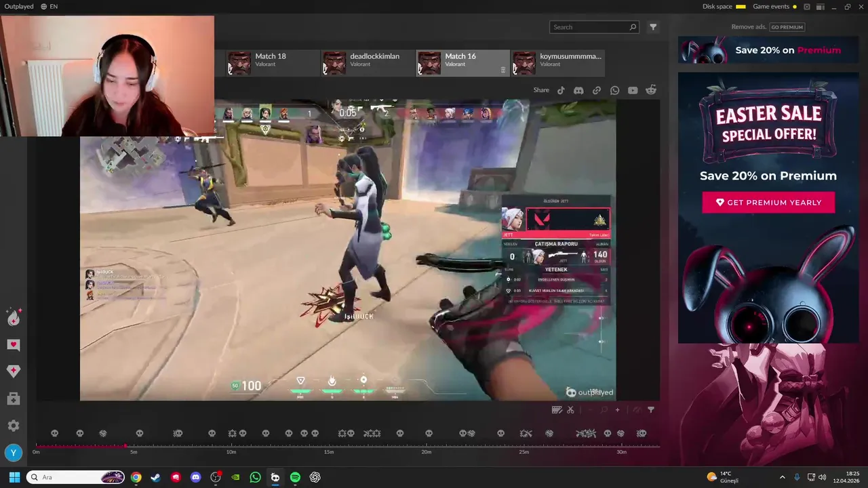Open Steam from taskbar
The height and width of the screenshot is (488, 868).
(x=155, y=477)
